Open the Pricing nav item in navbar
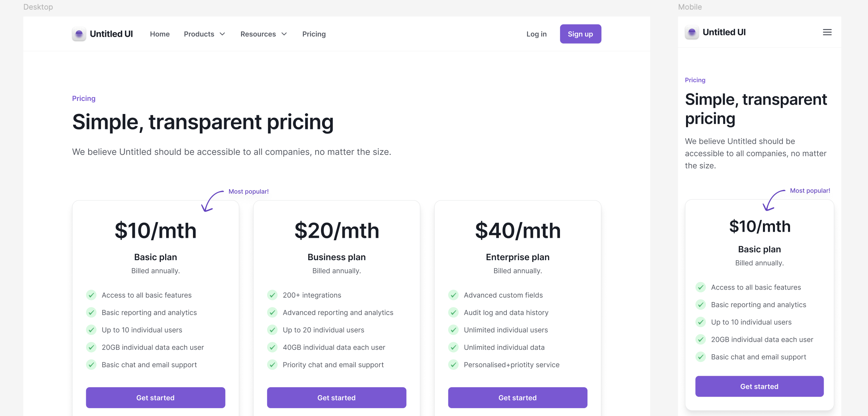Image resolution: width=868 pixels, height=416 pixels. 314,34
